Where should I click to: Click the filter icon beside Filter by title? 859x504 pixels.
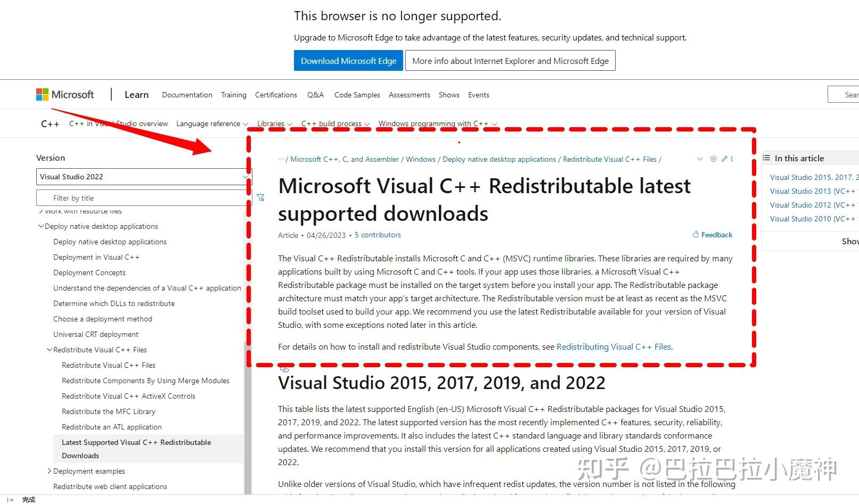pos(260,197)
